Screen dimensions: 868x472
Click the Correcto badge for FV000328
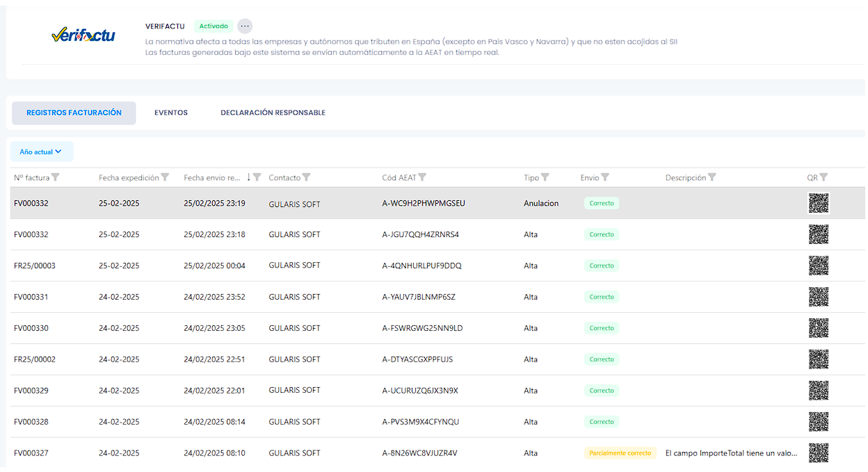pos(602,422)
